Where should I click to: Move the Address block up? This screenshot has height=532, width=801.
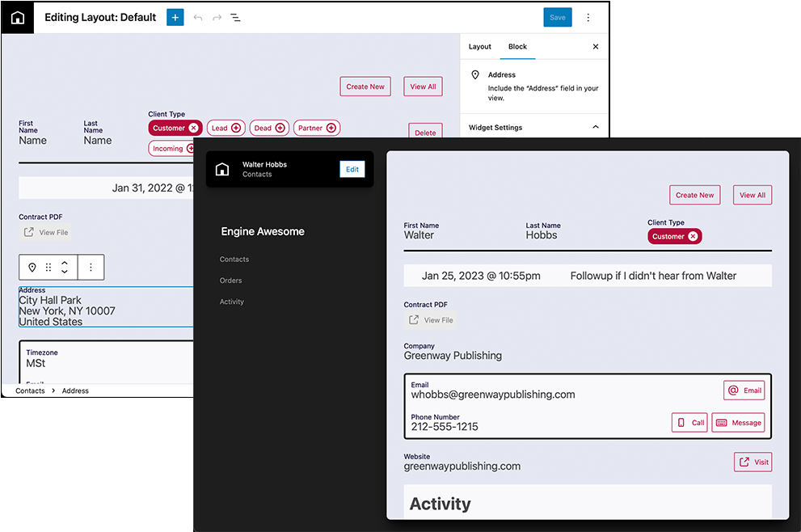point(65,263)
